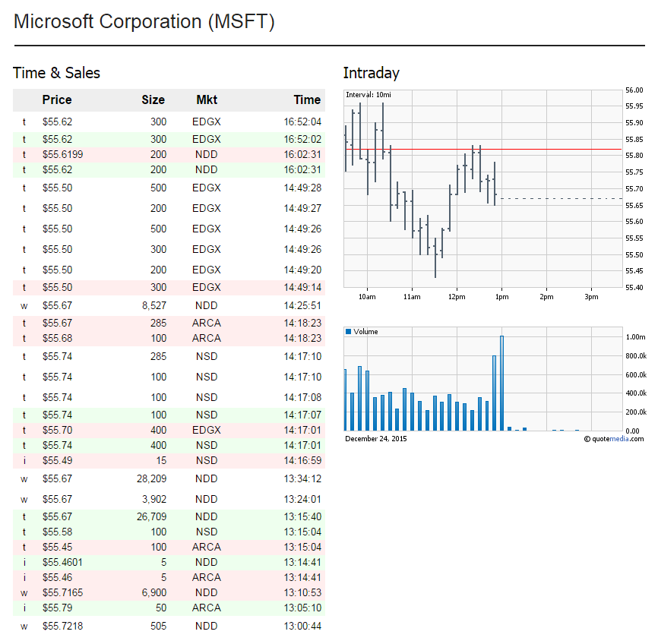Click the $55.7218 price at 13:00:44
Viewport: 658px width, 644px height.
(x=62, y=626)
